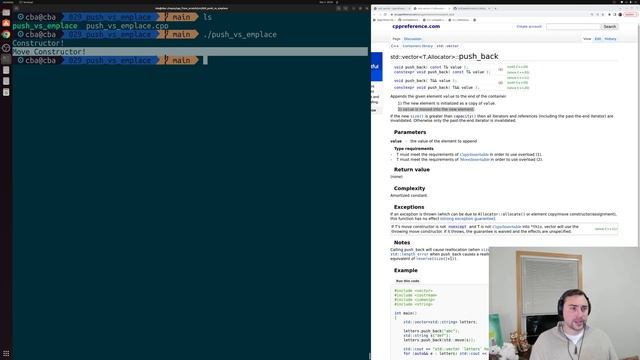Click the './push_vs_emplace' command text
This screenshot has width=640, height=360.
click(x=240, y=34)
